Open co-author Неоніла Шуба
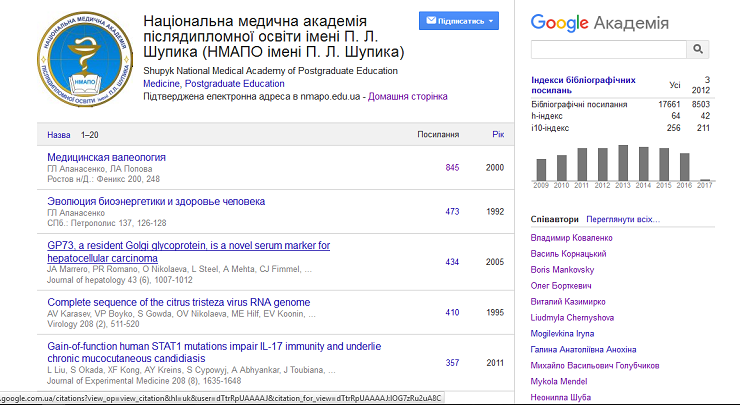Image resolution: width=740 pixels, height=405 pixels. (561, 397)
